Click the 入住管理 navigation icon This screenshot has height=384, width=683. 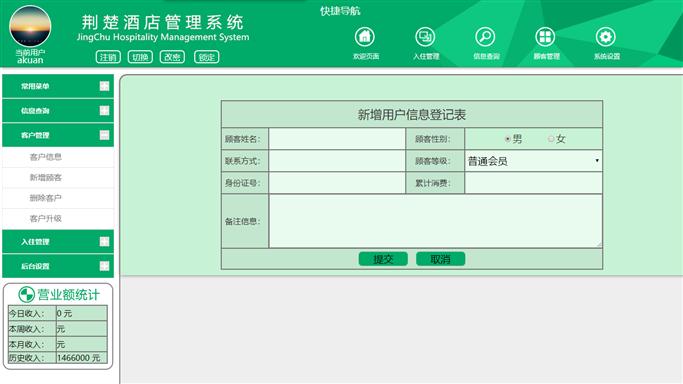(425, 37)
